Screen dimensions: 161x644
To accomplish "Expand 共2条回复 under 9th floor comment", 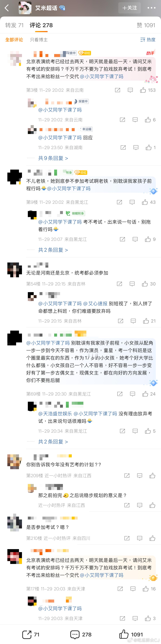I will 53,250.
